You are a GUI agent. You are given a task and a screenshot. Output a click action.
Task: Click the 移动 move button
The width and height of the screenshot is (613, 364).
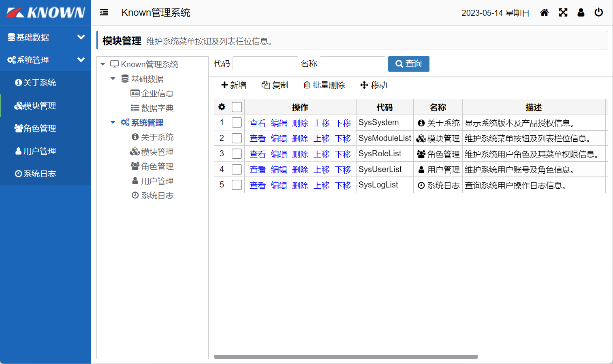[374, 85]
